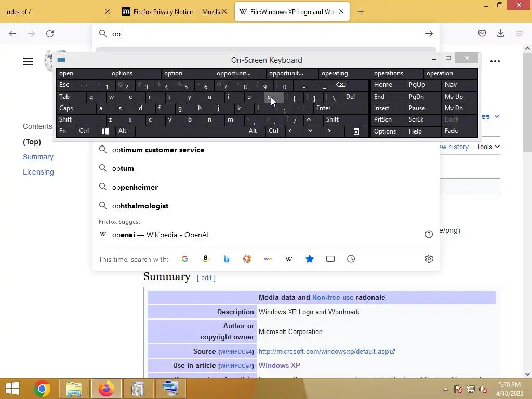This screenshot has width=532, height=399.
Task: Close the Firefox Privacy Notice tab
Action: 224,12
